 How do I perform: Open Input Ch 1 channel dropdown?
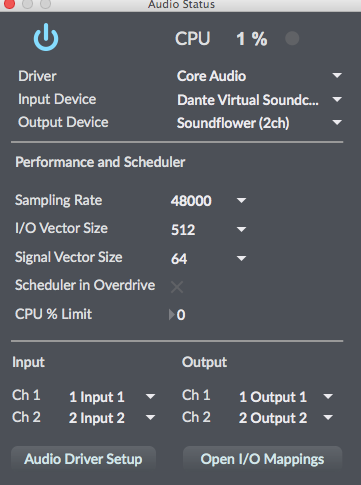click(150, 396)
